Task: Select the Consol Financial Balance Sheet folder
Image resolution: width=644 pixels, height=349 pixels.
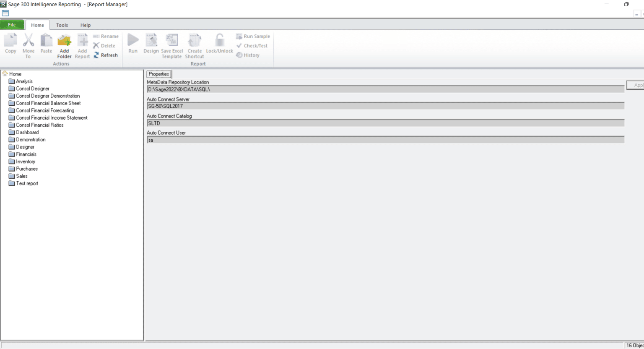Action: click(48, 103)
